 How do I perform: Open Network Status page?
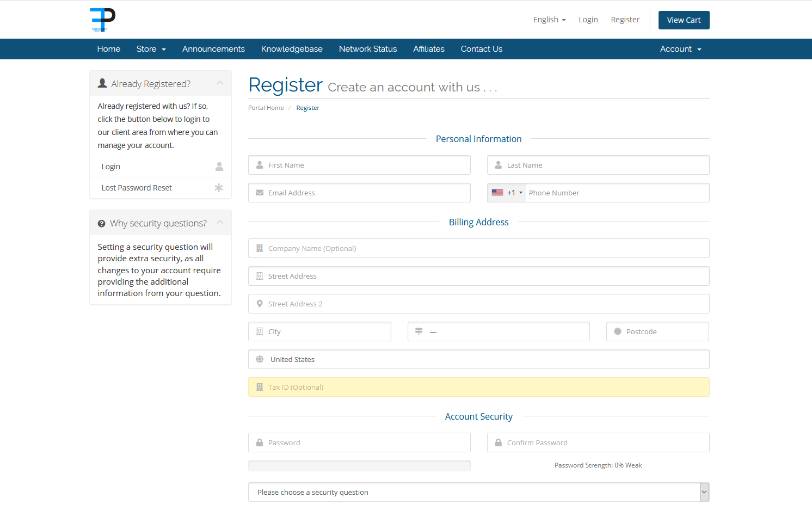368,49
